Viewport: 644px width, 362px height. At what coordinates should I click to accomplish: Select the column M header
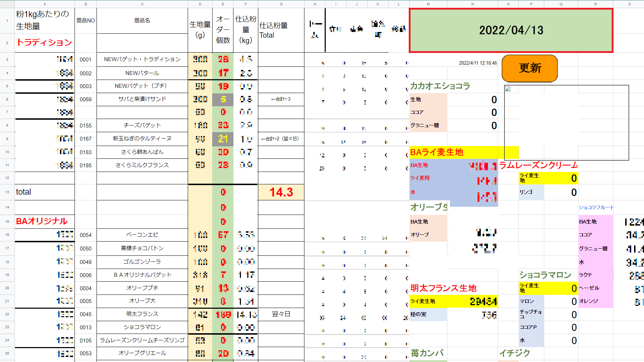(428, 4)
